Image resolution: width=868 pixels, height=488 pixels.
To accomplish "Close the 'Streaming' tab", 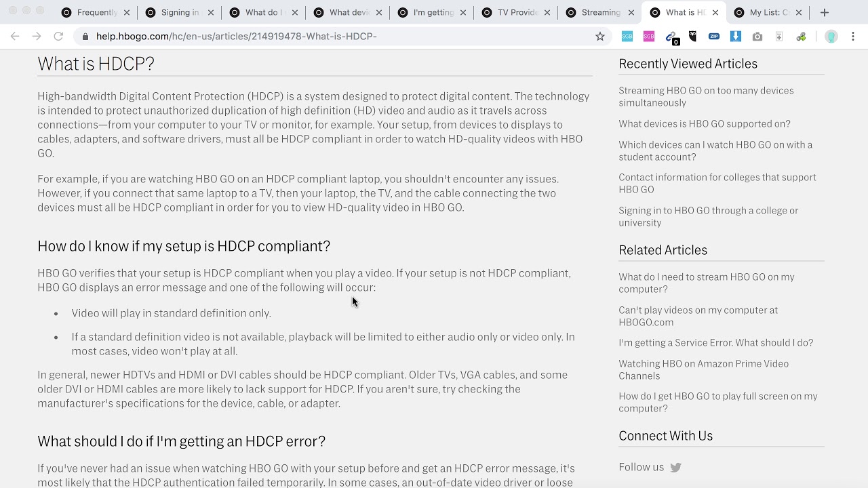I will (x=631, y=12).
